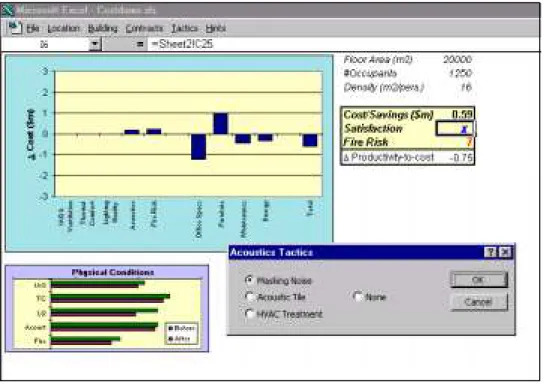Select the Satisfaction value cell
Viewport: 545px width, 387px height.
click(455, 129)
